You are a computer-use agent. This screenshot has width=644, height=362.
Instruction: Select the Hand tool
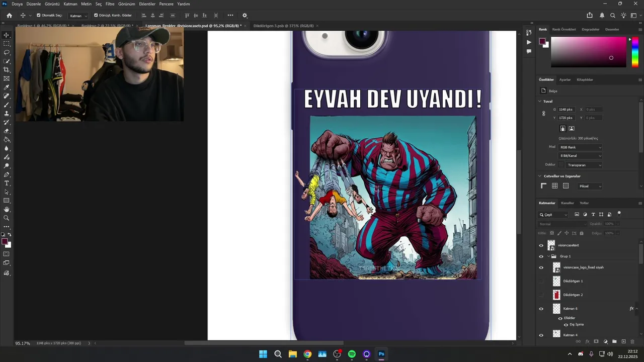pyautogui.click(x=7, y=209)
